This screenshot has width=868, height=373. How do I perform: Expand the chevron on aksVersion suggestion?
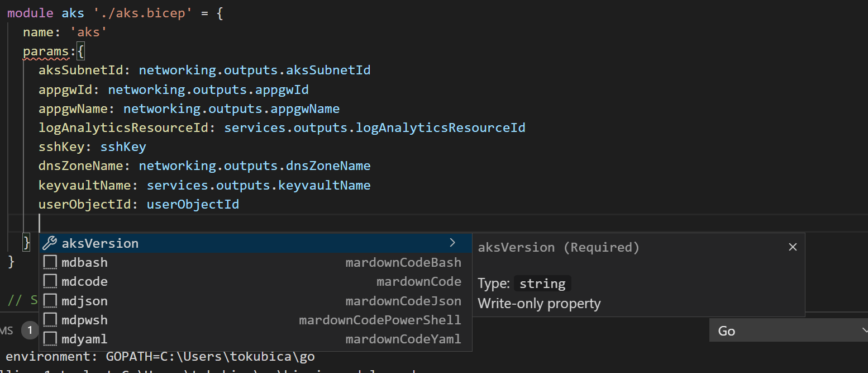click(x=452, y=243)
